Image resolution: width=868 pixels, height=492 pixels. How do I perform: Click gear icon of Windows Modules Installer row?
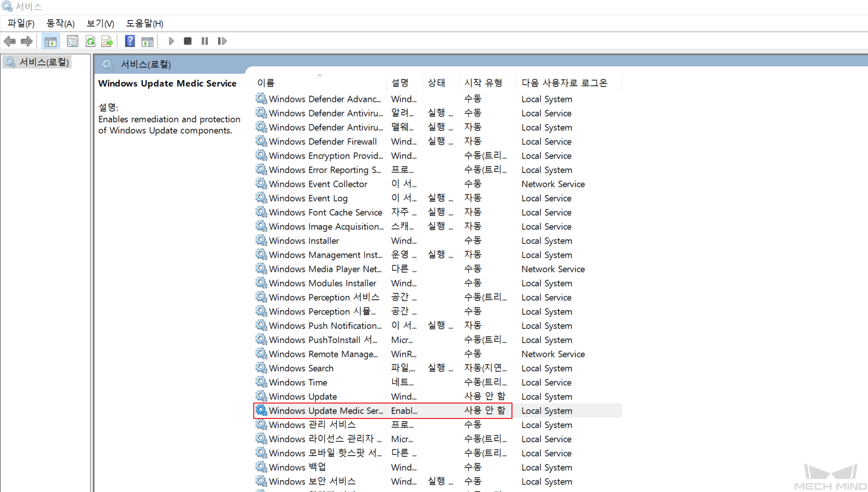tap(261, 283)
